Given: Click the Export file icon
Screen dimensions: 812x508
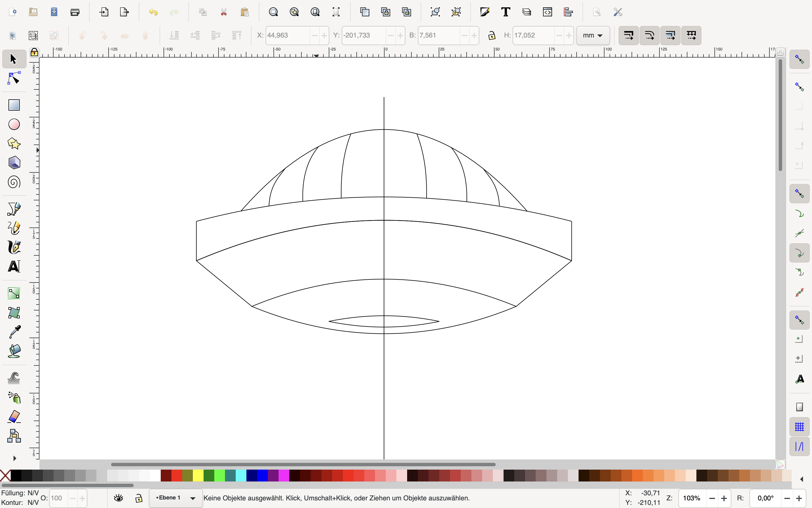Looking at the screenshot, I should pos(125,12).
